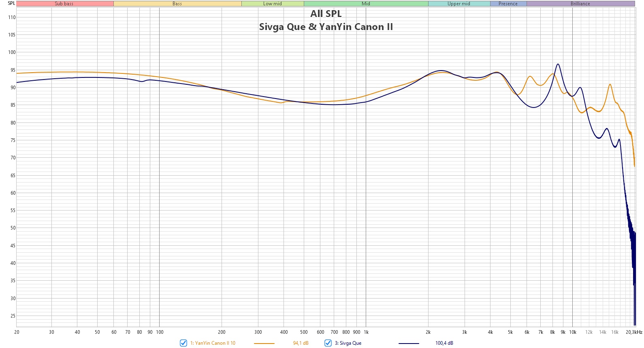The height and width of the screenshot is (348, 644).
Task: Click the orange YanYin Canon II line sample
Action: pos(264,344)
